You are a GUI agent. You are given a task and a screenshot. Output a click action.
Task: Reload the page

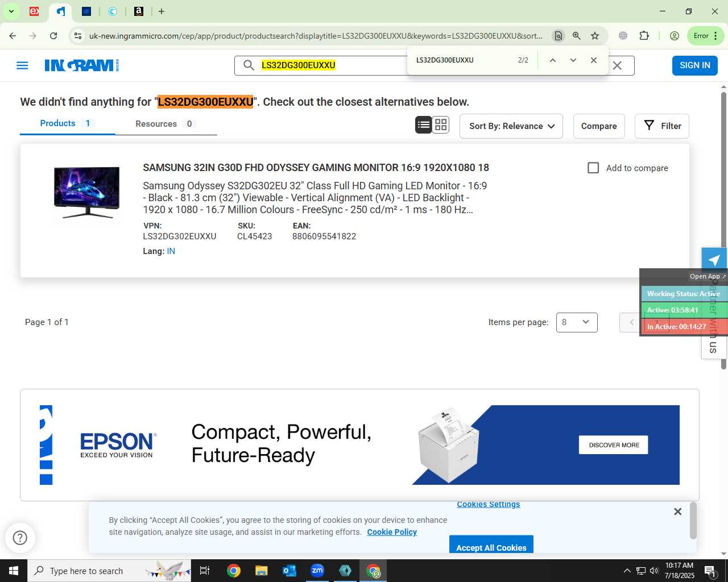click(x=53, y=36)
